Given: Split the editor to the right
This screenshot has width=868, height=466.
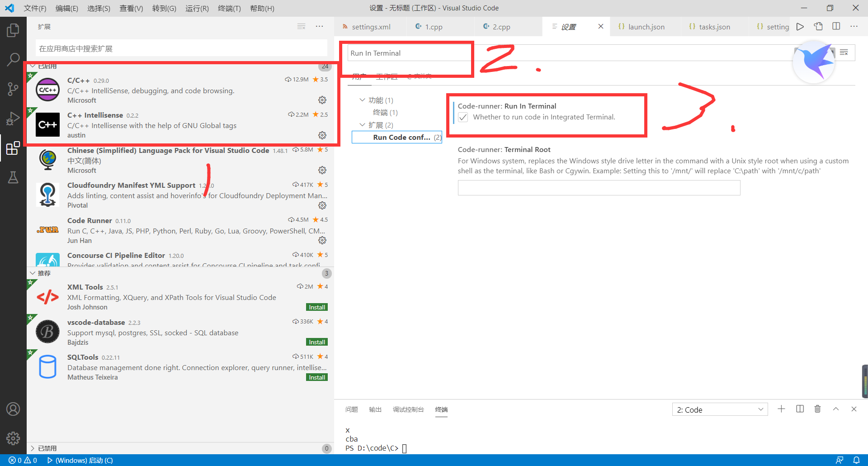Looking at the screenshot, I should coord(836,27).
